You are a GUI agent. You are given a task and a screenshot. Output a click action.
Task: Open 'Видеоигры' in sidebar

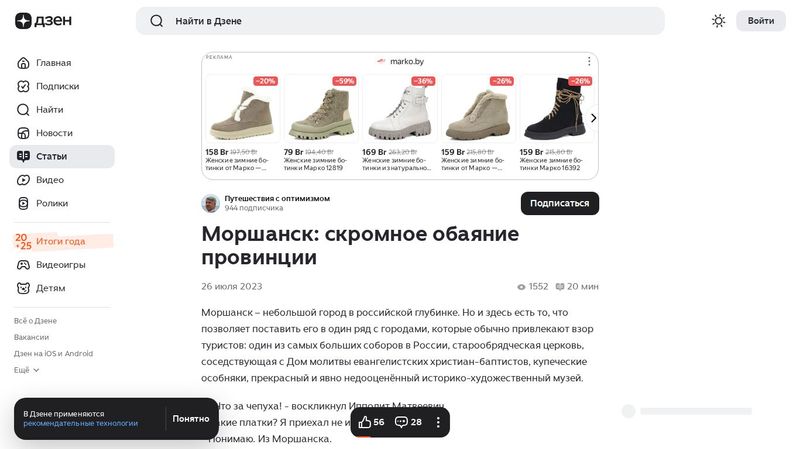pyautogui.click(x=60, y=265)
